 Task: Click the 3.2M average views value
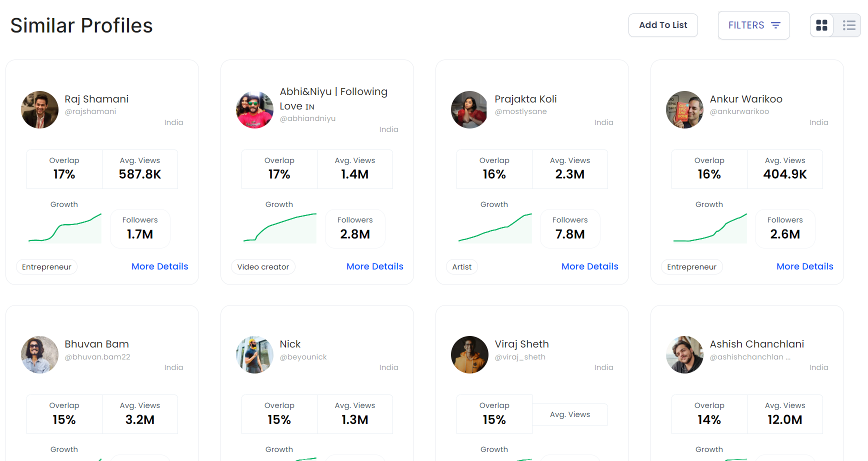pyautogui.click(x=140, y=420)
